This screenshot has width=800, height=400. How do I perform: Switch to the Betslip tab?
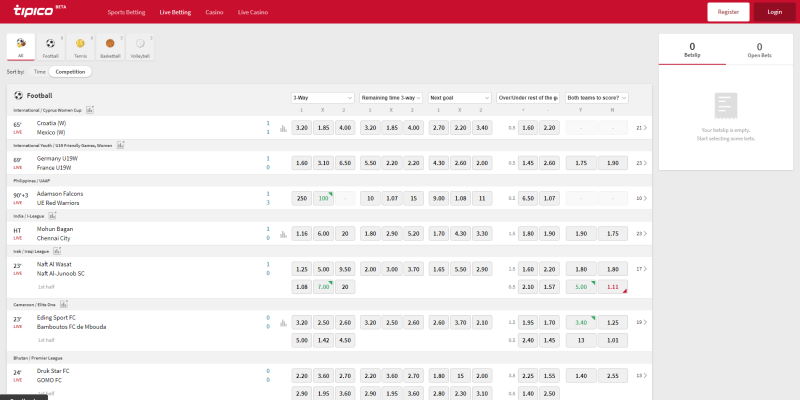(692, 50)
